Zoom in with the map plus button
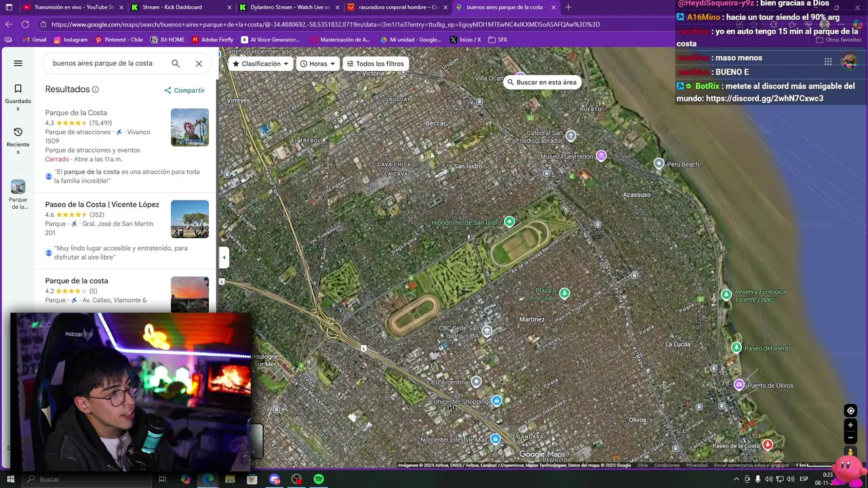Image resolution: width=868 pixels, height=488 pixels. (850, 425)
